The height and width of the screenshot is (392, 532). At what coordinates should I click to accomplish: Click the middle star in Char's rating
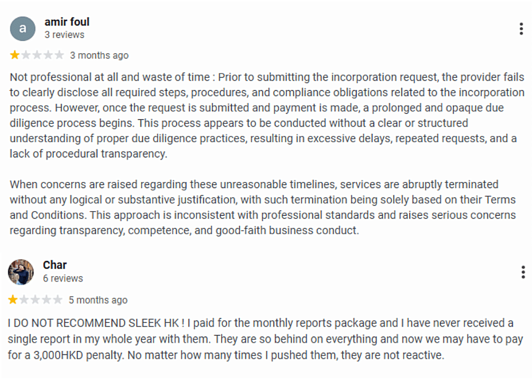click(35, 300)
